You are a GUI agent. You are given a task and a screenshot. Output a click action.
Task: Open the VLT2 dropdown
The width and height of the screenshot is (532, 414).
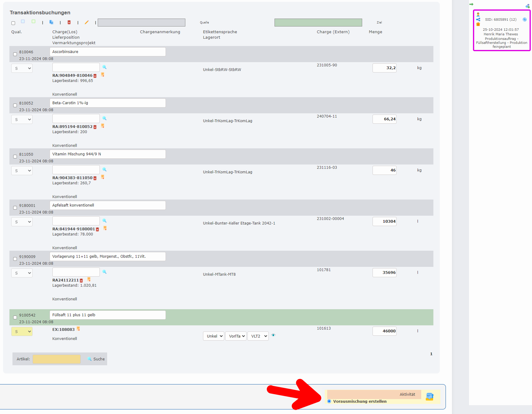click(x=258, y=336)
